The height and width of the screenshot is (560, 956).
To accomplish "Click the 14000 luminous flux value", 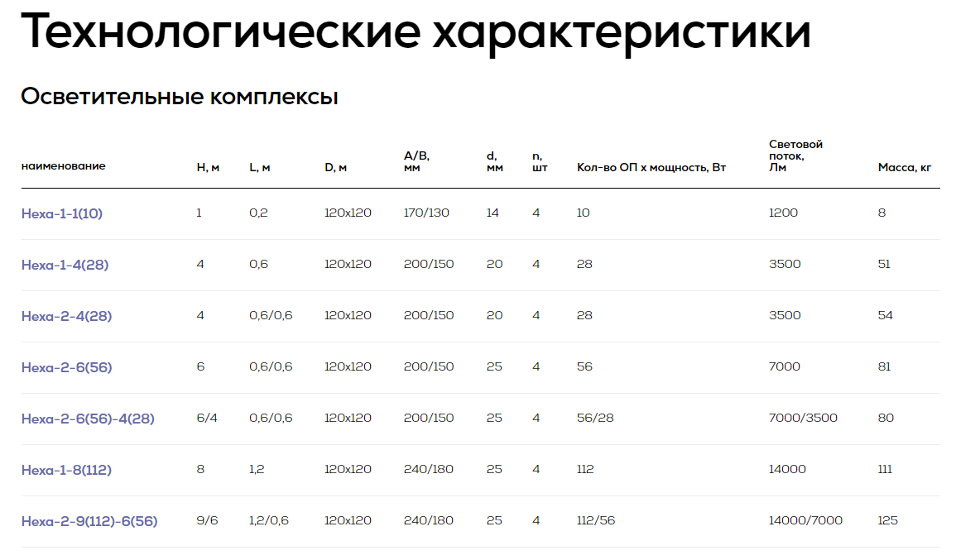I will coord(787,468).
